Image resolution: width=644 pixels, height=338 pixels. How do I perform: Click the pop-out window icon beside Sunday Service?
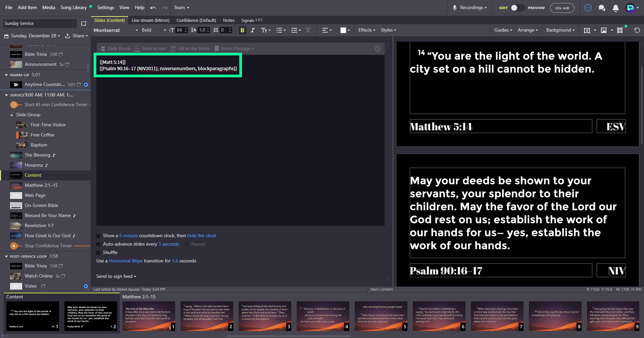(84, 24)
